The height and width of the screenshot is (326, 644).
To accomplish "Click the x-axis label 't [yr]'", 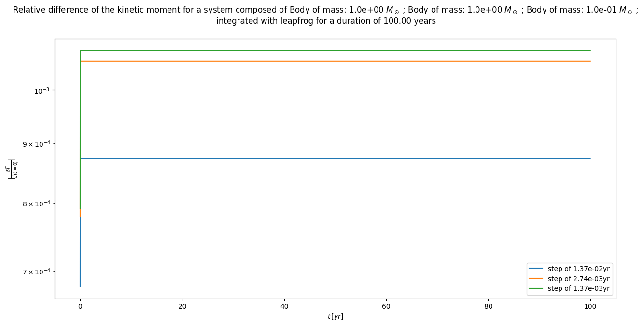I will [x=335, y=316].
